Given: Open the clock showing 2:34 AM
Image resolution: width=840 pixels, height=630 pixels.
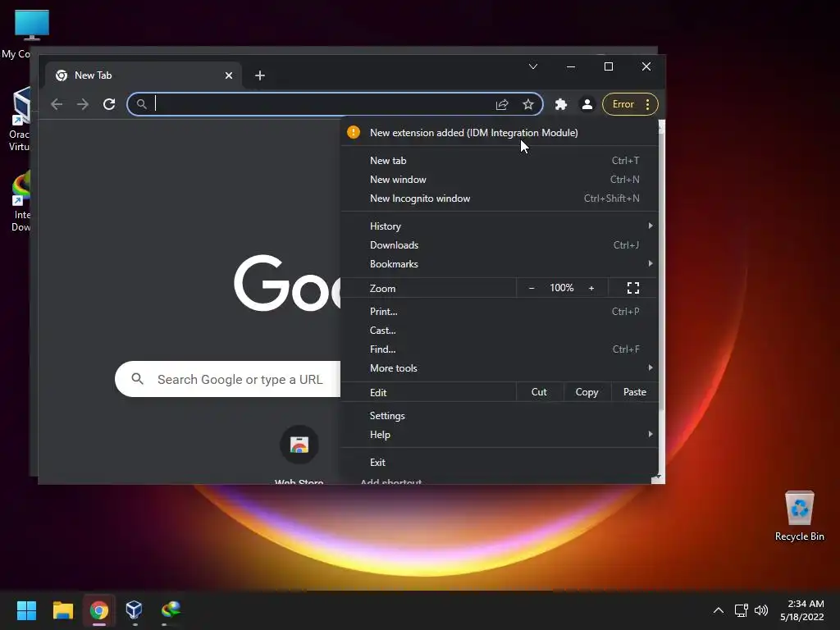Looking at the screenshot, I should coord(802,610).
